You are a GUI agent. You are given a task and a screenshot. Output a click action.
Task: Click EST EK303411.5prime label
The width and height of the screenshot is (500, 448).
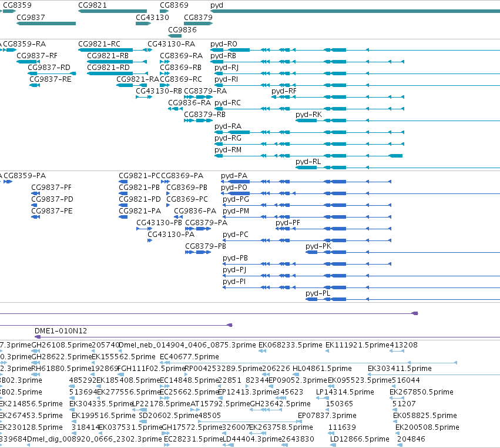400,369
